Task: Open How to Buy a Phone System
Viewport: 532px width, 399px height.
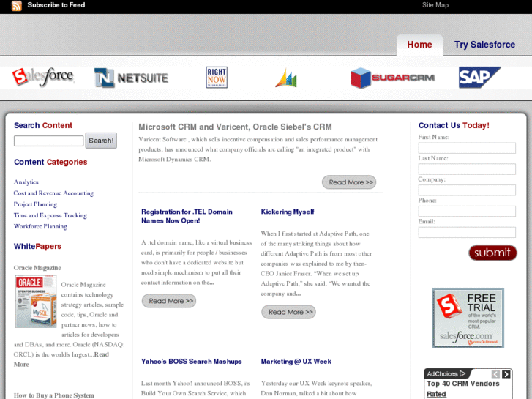Action: tap(53, 395)
